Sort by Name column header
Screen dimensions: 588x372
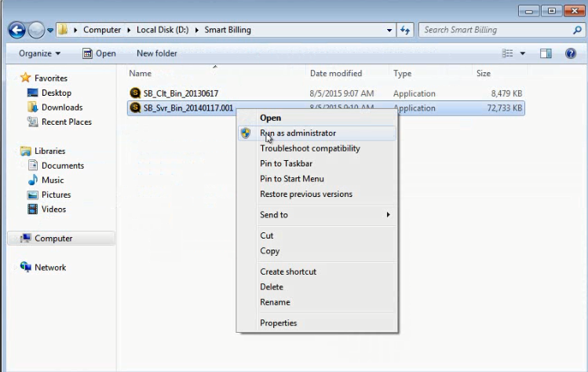(x=141, y=73)
